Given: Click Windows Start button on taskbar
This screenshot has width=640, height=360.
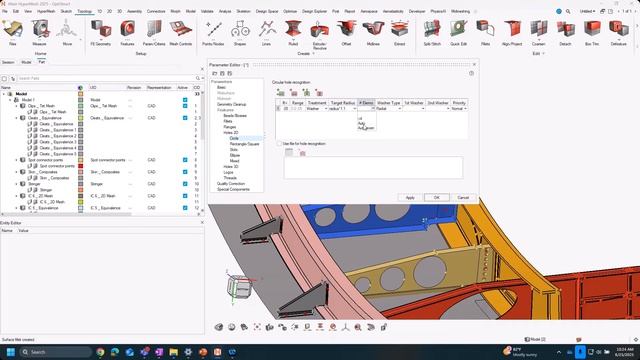Looking at the screenshot, I should coord(11,352).
